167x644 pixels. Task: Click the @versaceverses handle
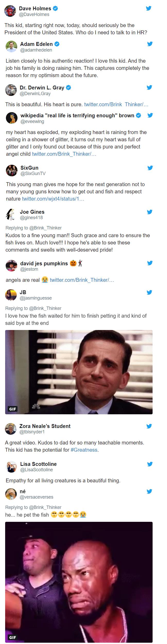click(37, 497)
